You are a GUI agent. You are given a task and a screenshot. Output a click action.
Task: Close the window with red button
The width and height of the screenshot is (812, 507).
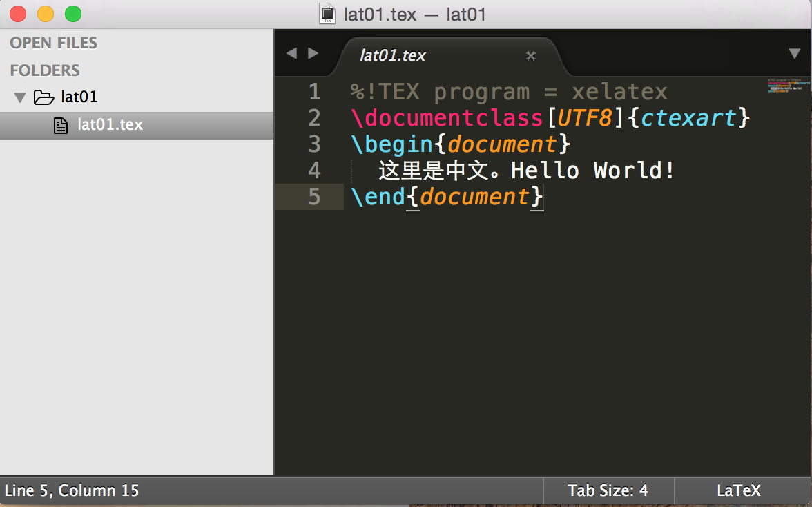tap(18, 14)
